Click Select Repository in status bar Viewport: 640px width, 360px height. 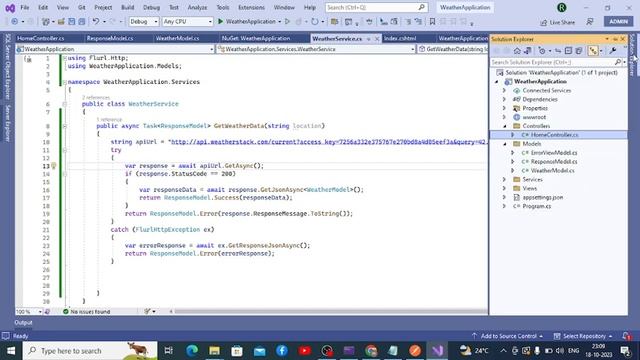[584, 336]
